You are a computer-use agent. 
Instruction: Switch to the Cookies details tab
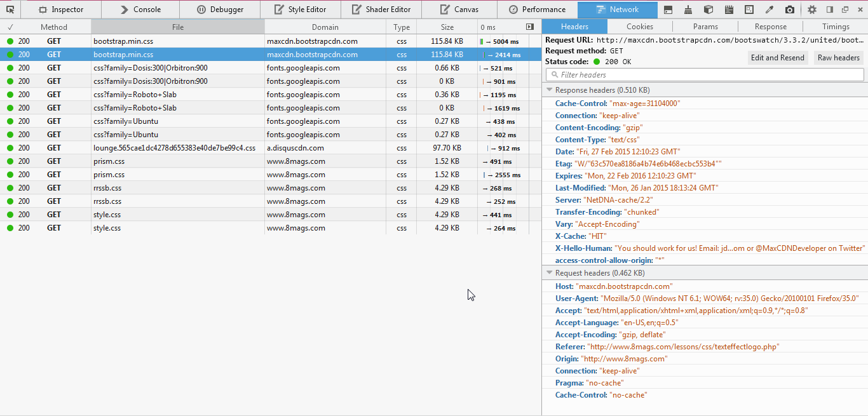click(x=640, y=27)
